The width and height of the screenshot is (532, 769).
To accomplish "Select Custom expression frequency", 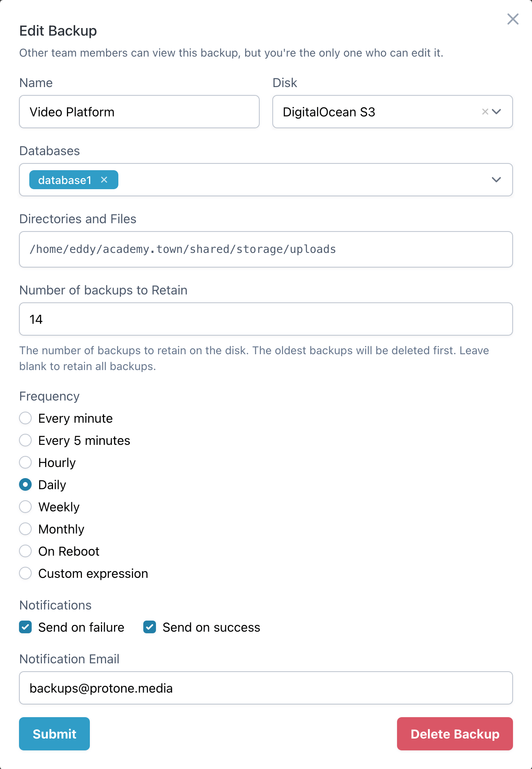I will point(25,573).
